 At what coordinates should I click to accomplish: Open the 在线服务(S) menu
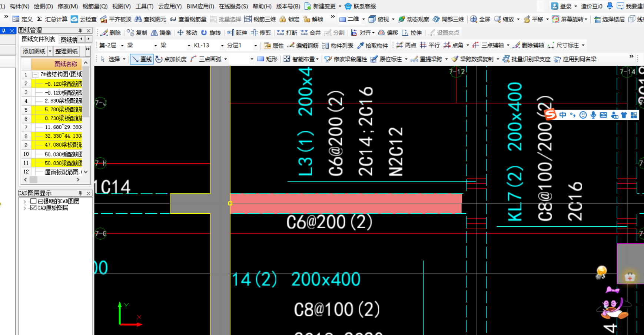click(x=233, y=6)
